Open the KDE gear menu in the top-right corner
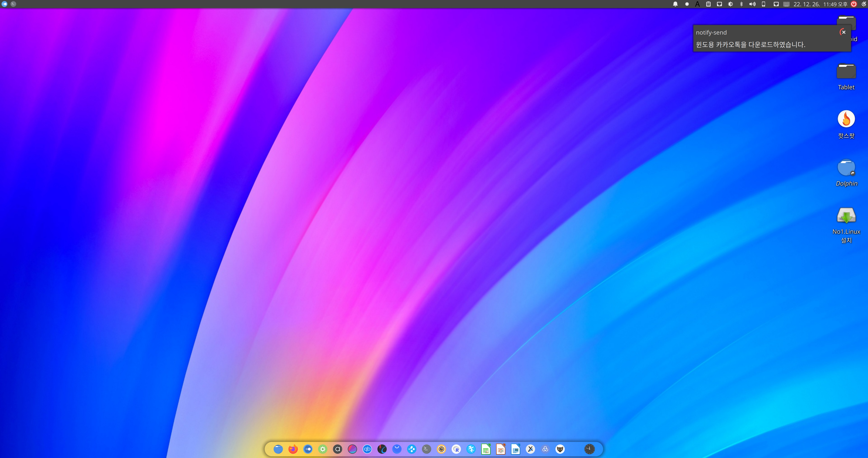This screenshot has width=868, height=458. click(864, 4)
